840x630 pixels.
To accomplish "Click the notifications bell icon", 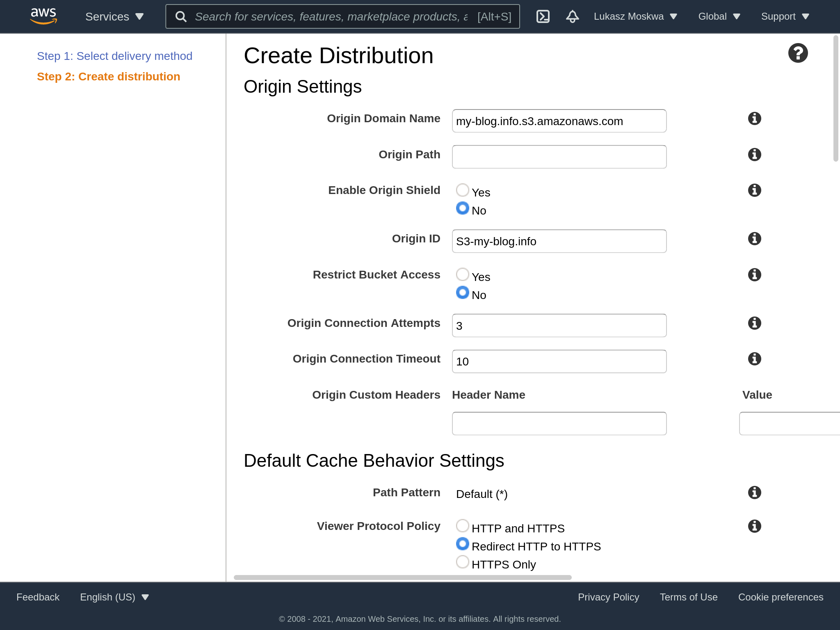I will [x=572, y=16].
